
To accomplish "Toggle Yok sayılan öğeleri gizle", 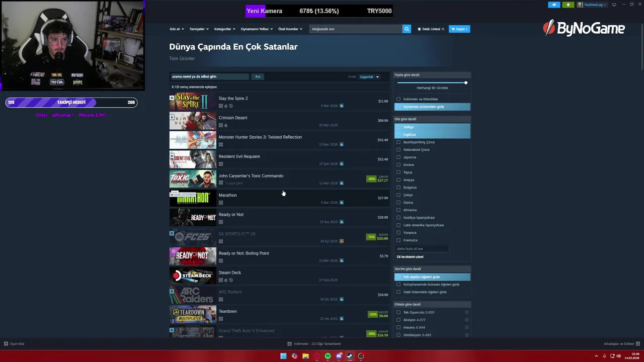I will [432, 277].
